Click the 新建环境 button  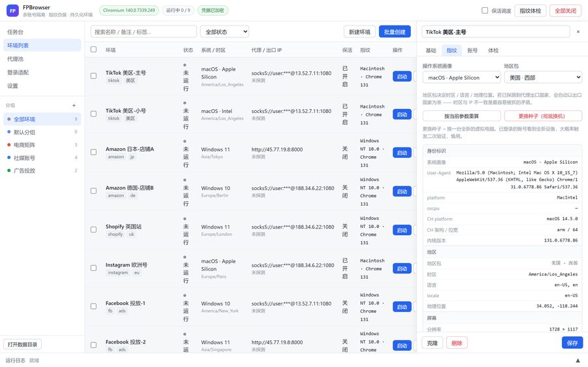359,32
